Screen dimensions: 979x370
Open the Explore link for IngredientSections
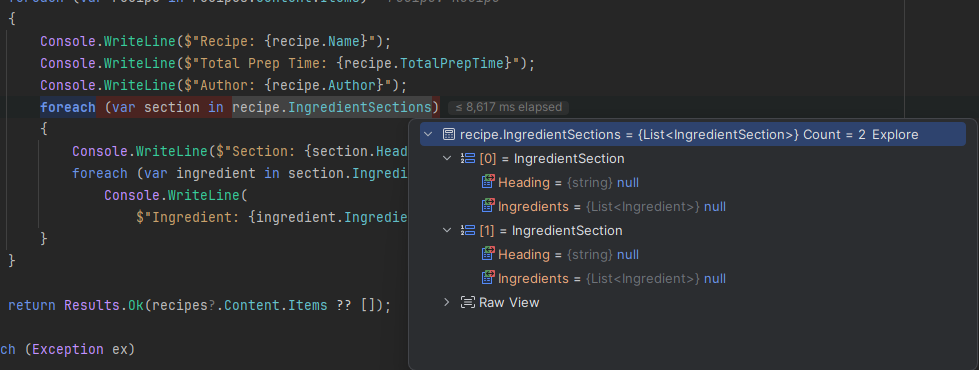(x=895, y=134)
